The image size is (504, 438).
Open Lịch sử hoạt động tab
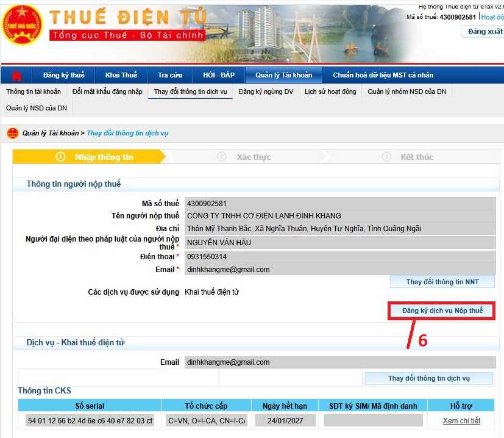pyautogui.click(x=330, y=92)
